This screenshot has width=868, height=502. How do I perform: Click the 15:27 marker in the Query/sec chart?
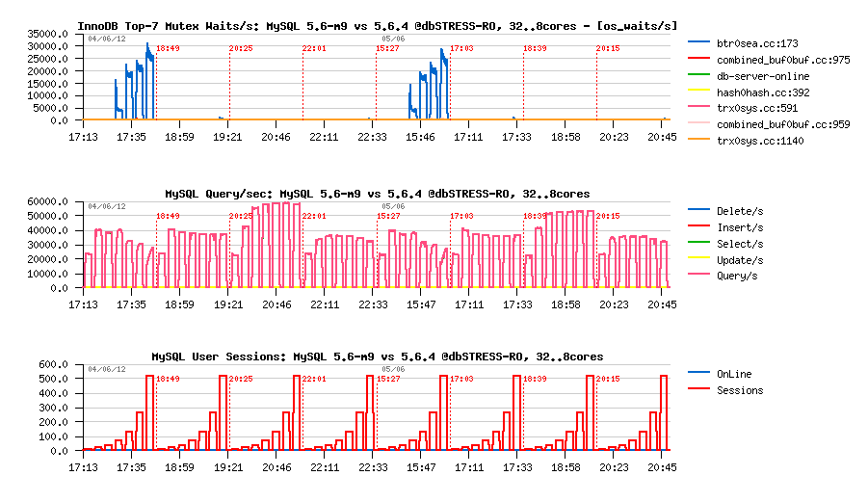click(x=387, y=217)
